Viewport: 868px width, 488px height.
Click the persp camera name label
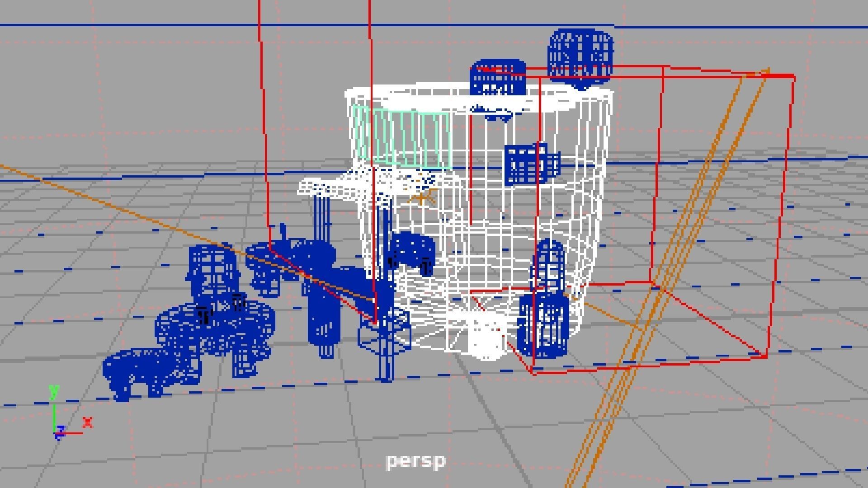click(416, 461)
